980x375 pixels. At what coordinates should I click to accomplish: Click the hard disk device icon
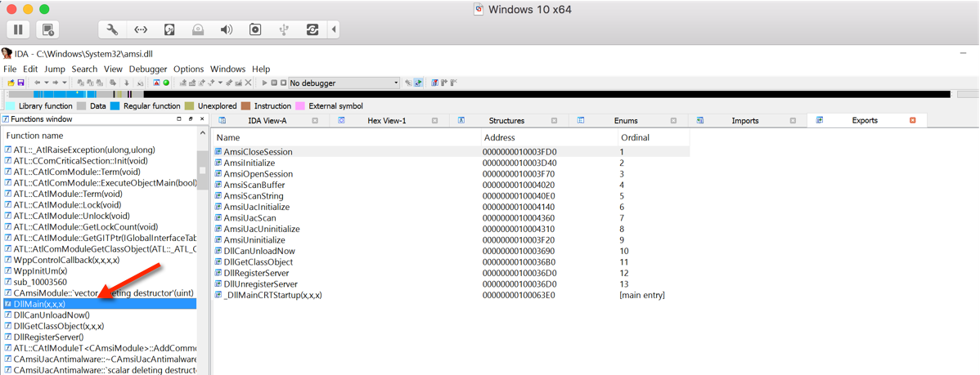tap(169, 29)
